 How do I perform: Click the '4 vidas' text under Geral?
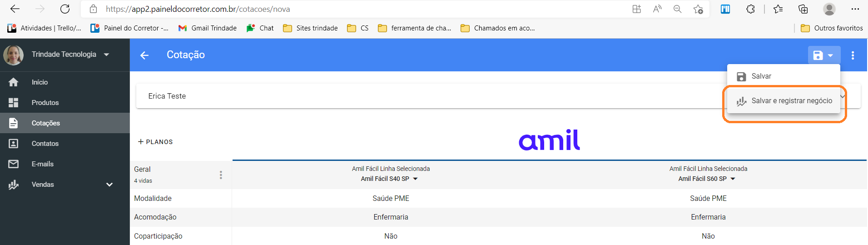pyautogui.click(x=143, y=180)
